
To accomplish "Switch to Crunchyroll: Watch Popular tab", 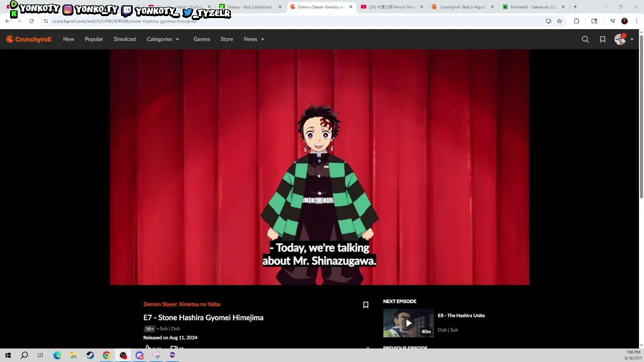I will 463,7.
